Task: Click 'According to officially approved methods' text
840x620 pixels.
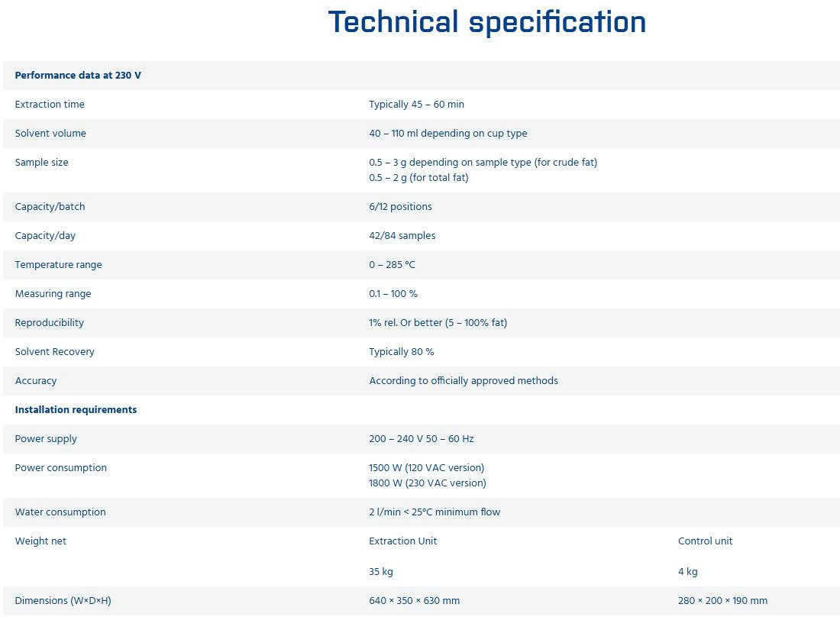Action: point(464,381)
